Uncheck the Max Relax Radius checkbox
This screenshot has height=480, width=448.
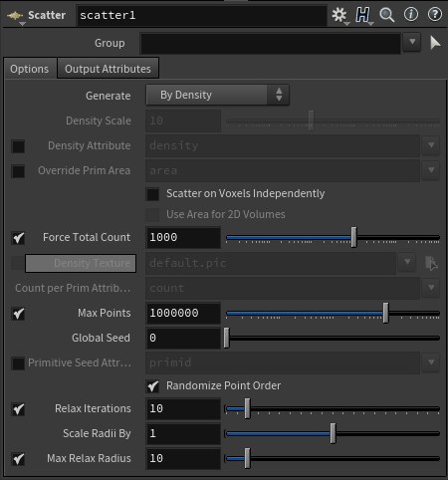point(18,459)
